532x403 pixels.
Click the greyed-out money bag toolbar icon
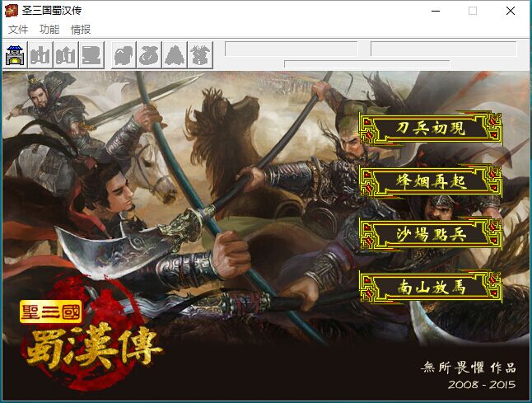(147, 55)
